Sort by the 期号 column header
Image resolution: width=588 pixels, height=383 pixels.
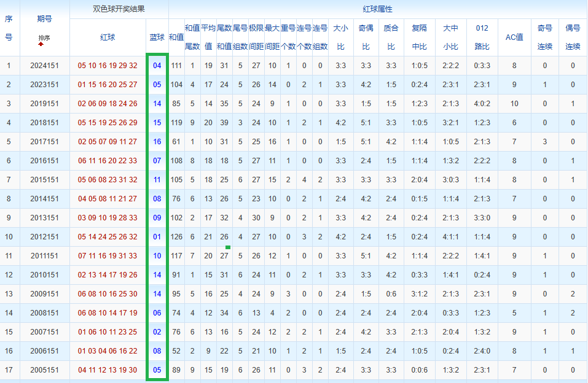(45, 19)
